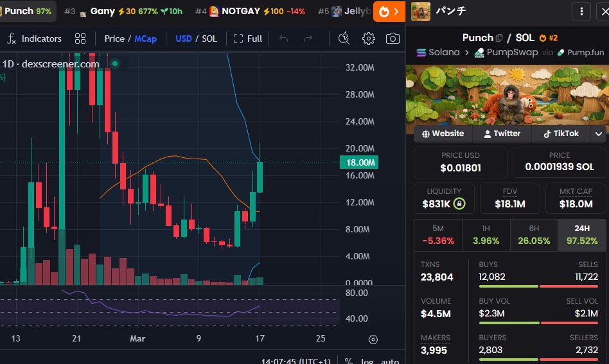
Task: Switch chart to Price mode
Action: 114,39
